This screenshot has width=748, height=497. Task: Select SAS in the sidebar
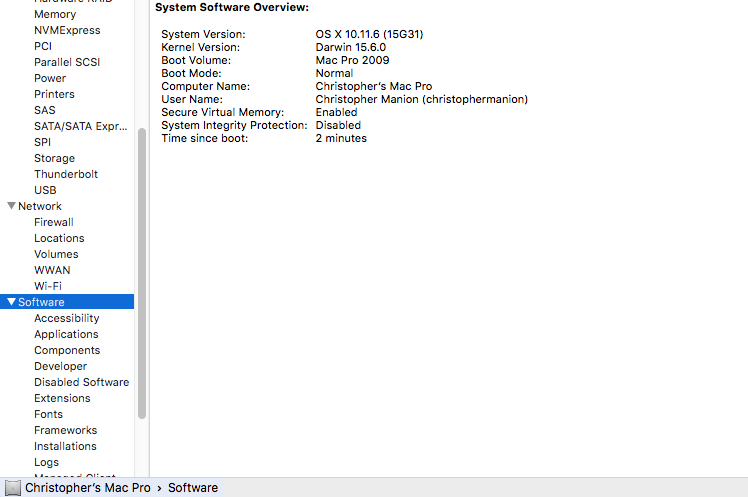coord(45,110)
